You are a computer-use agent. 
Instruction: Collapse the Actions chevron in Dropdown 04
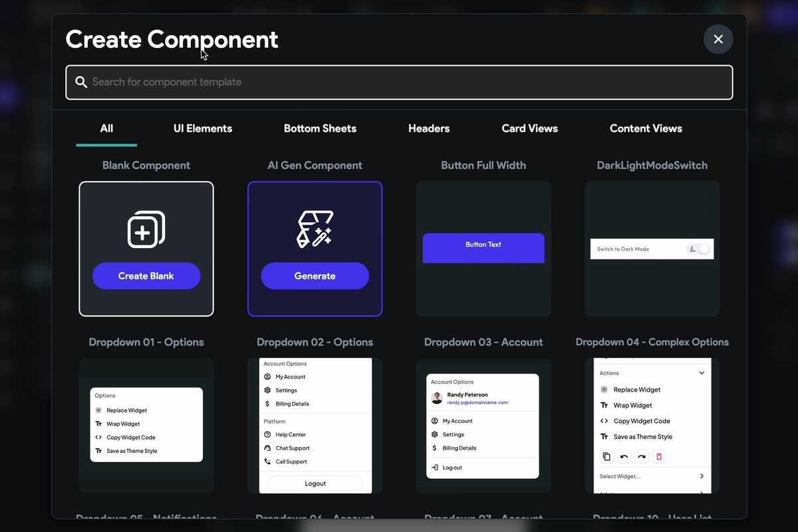(x=702, y=373)
